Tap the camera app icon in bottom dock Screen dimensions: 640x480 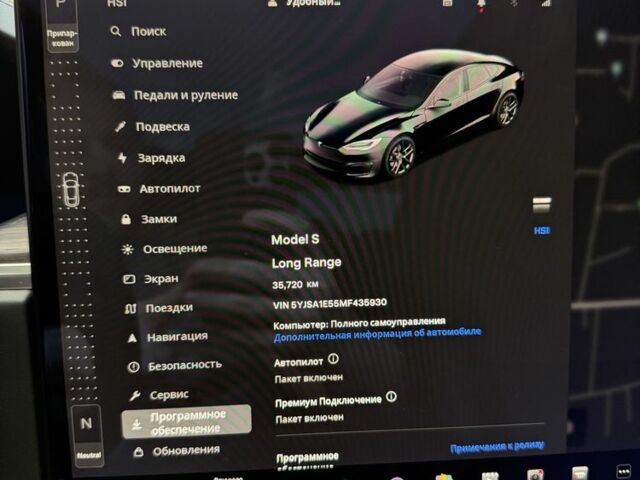(x=535, y=475)
